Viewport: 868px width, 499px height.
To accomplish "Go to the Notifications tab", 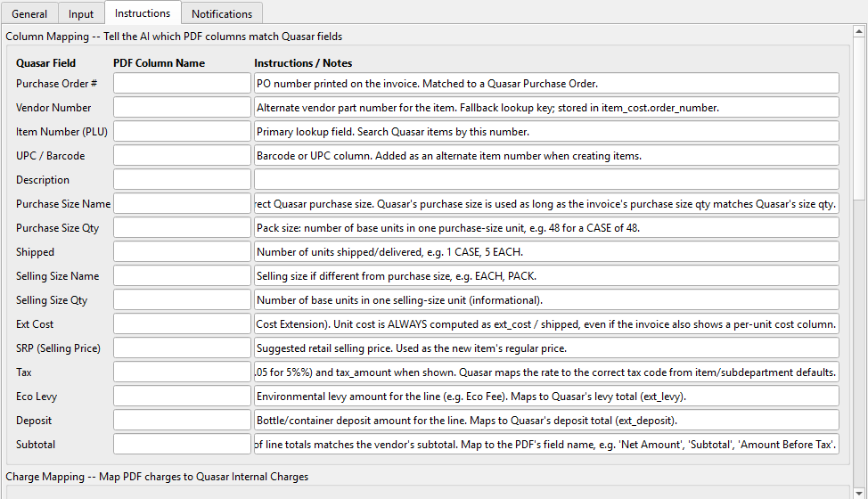I will (x=221, y=14).
